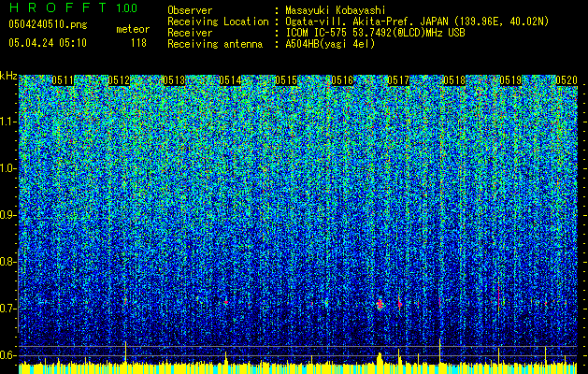This screenshot has height=374, width=588.
Task: Click the strong red meteor echo near 0517
Action: coord(380,303)
